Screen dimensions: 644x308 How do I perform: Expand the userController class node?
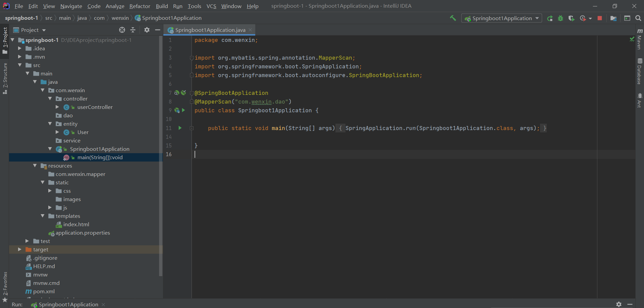tap(57, 107)
